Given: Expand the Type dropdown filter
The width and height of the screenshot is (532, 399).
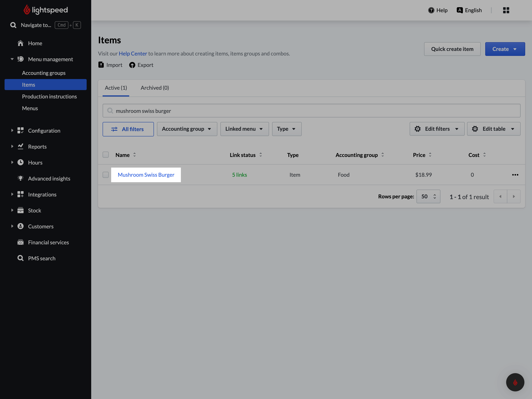Looking at the screenshot, I should coord(286,129).
